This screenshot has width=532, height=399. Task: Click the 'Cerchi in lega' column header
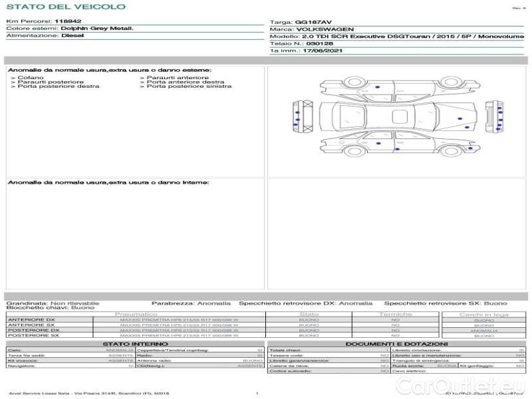(x=484, y=315)
